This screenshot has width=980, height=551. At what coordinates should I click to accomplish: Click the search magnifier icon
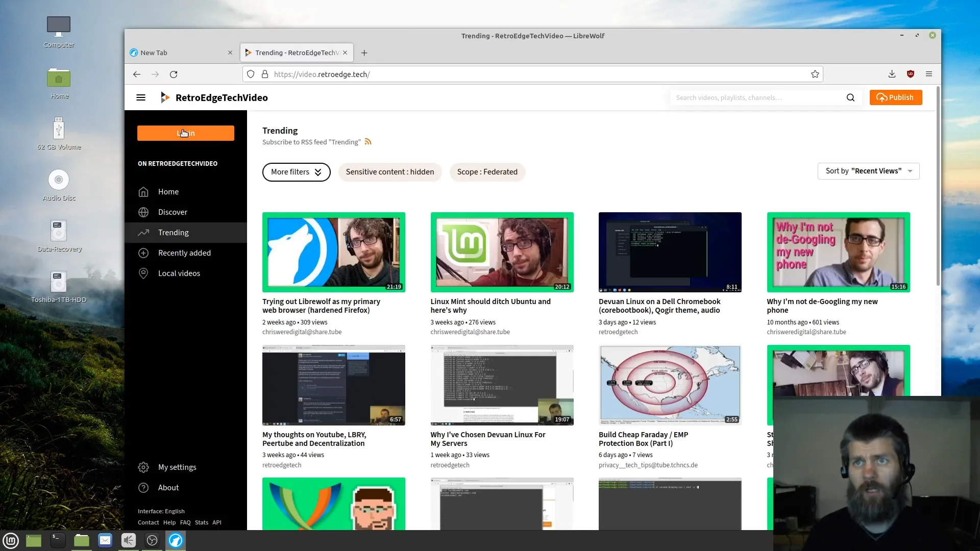point(850,97)
